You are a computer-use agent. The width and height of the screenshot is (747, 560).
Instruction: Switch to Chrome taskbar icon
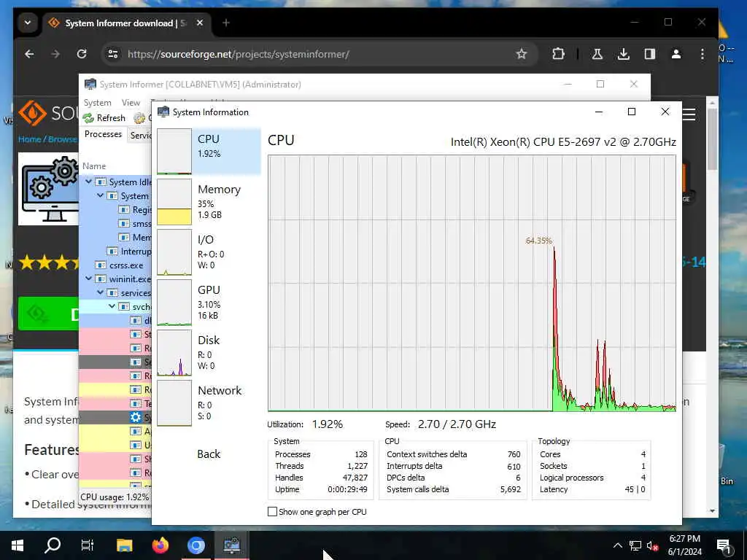[x=196, y=545]
